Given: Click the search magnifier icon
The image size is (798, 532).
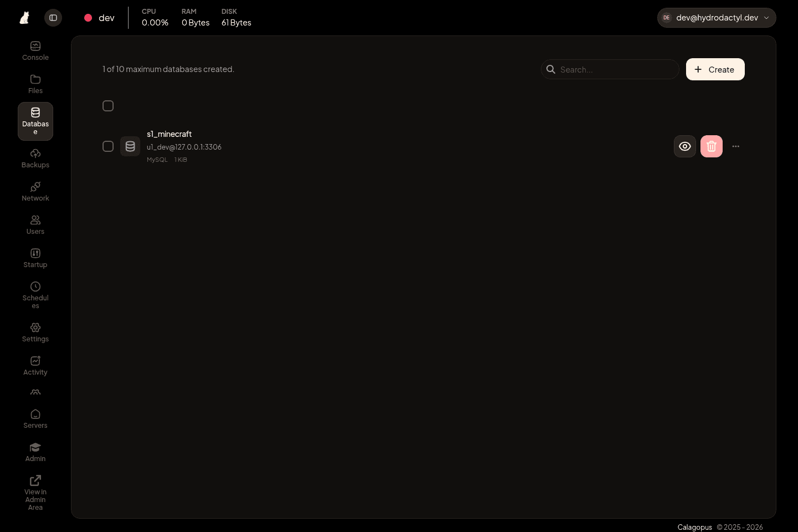Looking at the screenshot, I should coord(551,69).
